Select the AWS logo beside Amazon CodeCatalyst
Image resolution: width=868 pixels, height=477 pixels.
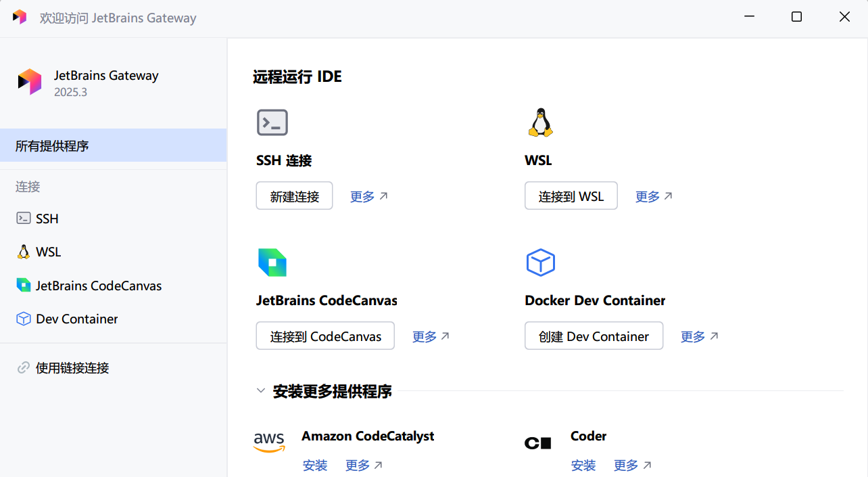(x=269, y=442)
